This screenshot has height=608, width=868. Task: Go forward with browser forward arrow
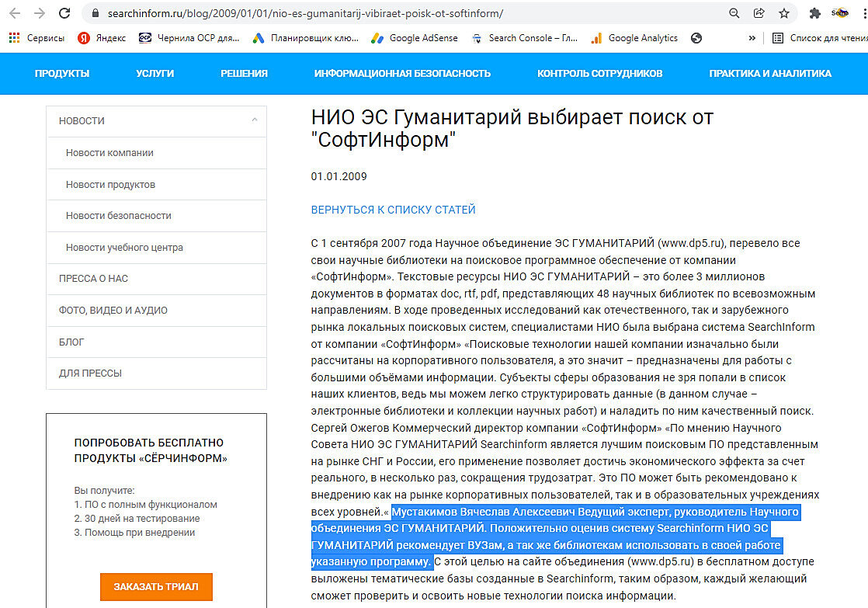[40, 13]
